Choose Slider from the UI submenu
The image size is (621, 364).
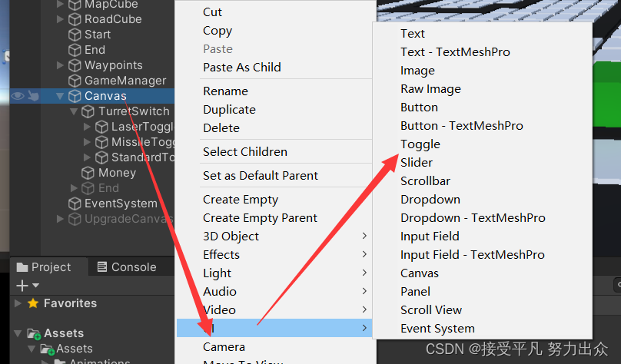pyautogui.click(x=416, y=163)
